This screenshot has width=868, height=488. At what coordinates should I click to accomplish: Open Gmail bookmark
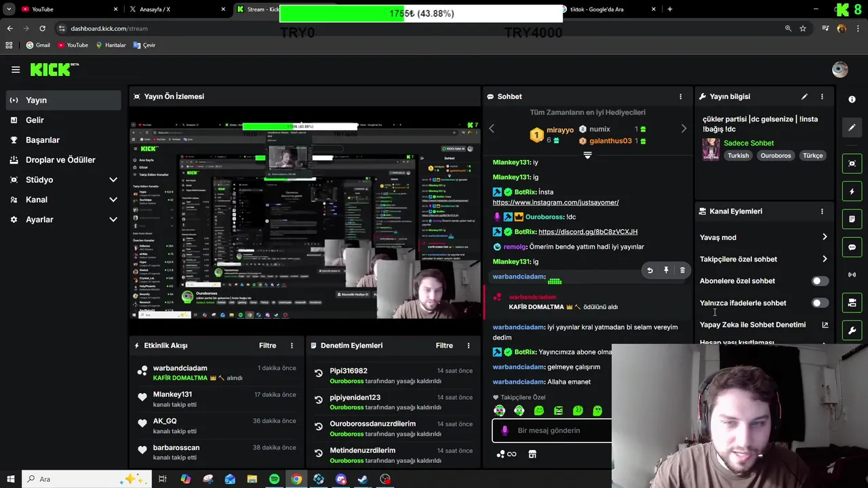38,45
